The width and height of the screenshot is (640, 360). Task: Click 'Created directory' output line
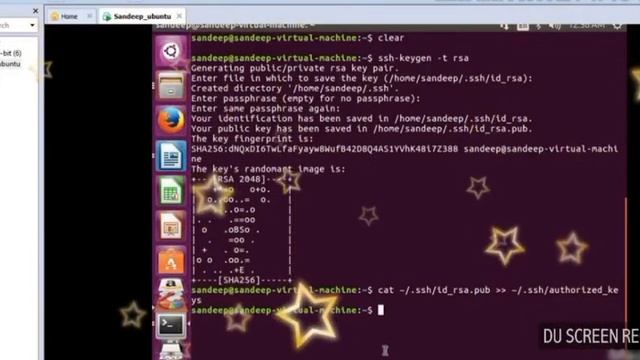295,88
